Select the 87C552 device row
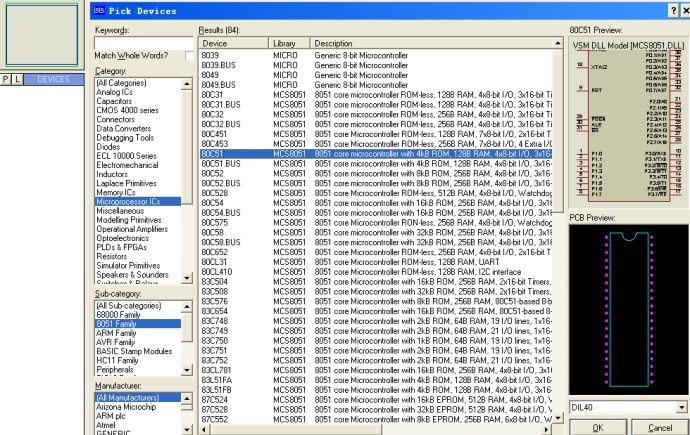The width and height of the screenshot is (690, 435). 376,419
